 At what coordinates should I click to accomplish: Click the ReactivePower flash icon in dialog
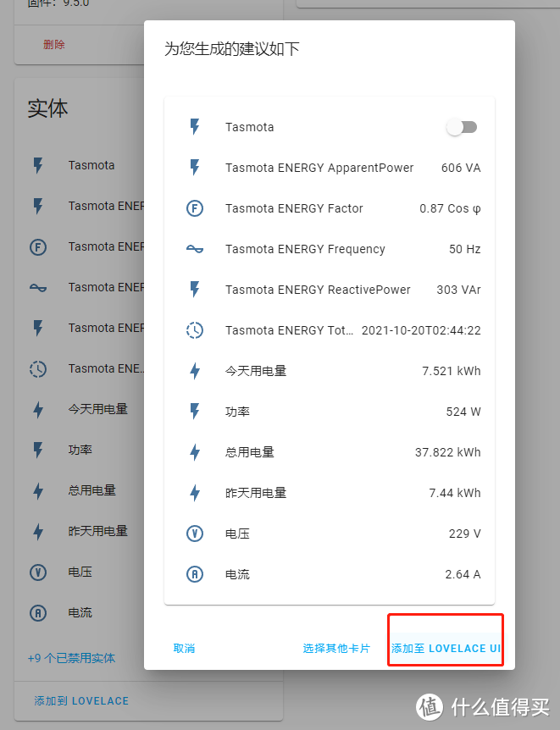point(195,290)
